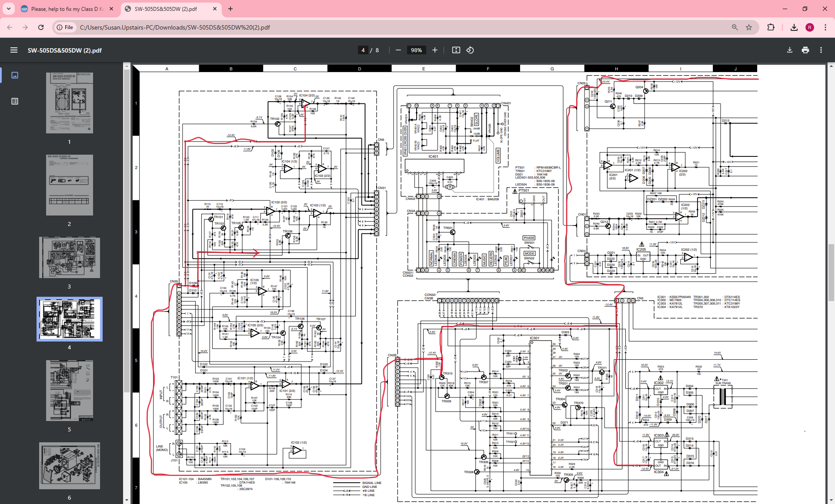Minimize the browser window
Screen dimensions: 835x504
point(785,9)
